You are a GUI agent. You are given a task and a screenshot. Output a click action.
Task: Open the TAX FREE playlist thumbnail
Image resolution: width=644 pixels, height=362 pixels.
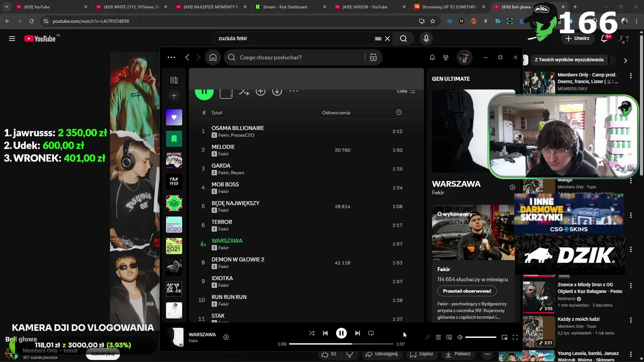click(x=174, y=182)
